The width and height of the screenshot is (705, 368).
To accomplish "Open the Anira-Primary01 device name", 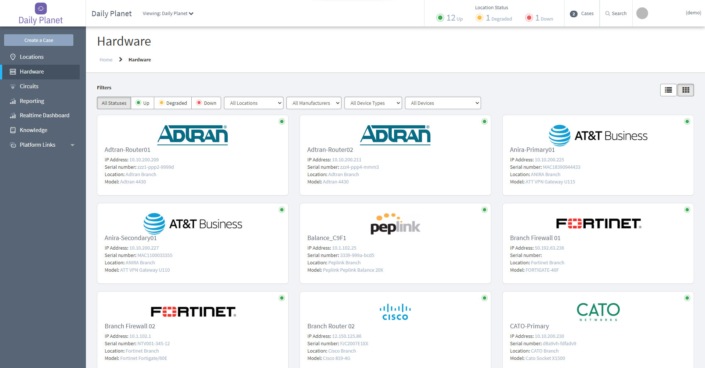I will pos(532,150).
